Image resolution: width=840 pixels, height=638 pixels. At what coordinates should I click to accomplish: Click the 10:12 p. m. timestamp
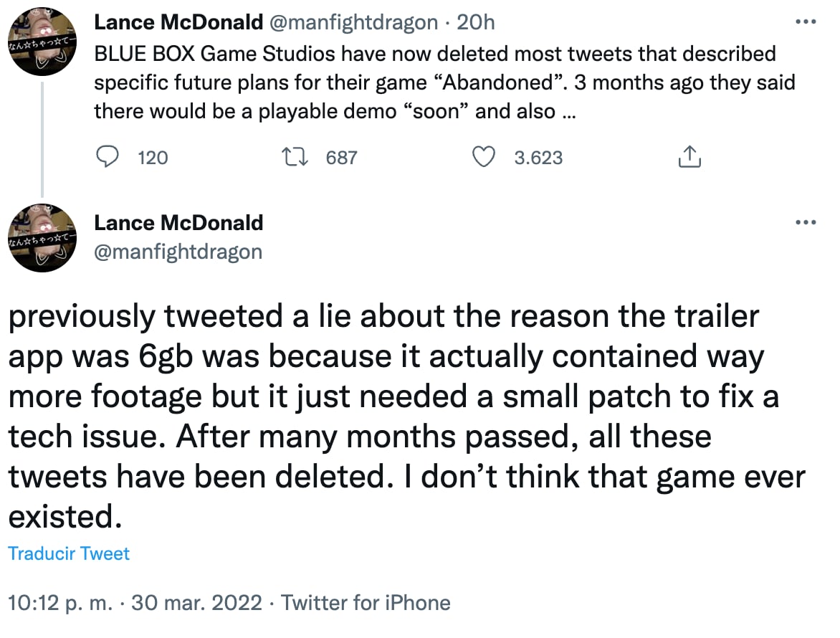(60, 602)
